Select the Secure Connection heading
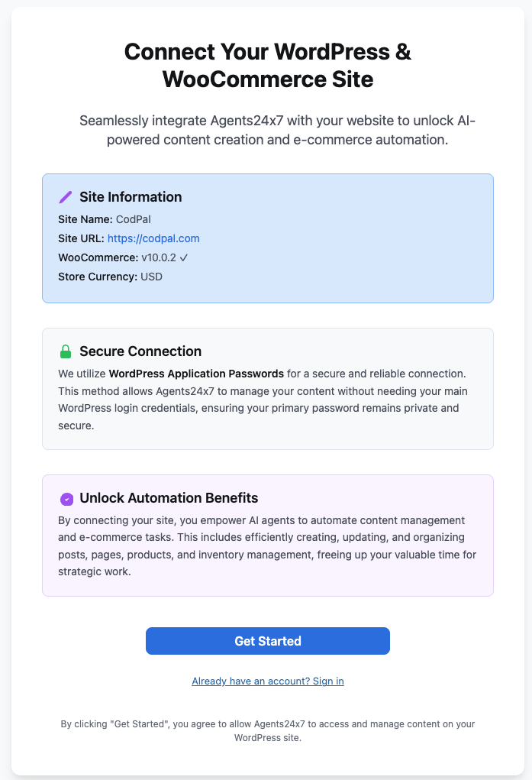This screenshot has width=532, height=780. (140, 351)
